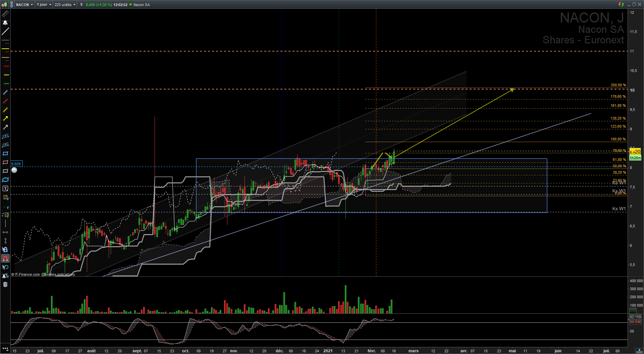This screenshot has height=354, width=644.
Task: Select the yellow arrow tool
Action: [x=5, y=119]
